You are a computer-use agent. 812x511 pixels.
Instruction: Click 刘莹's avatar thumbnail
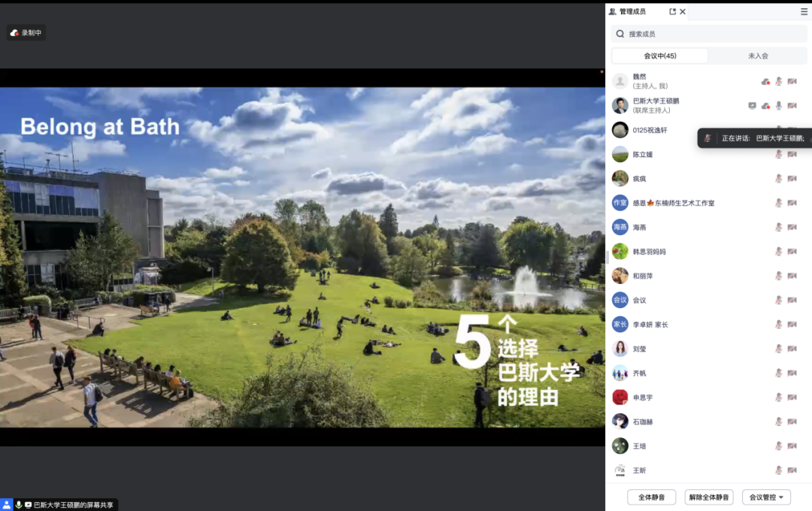coord(620,349)
